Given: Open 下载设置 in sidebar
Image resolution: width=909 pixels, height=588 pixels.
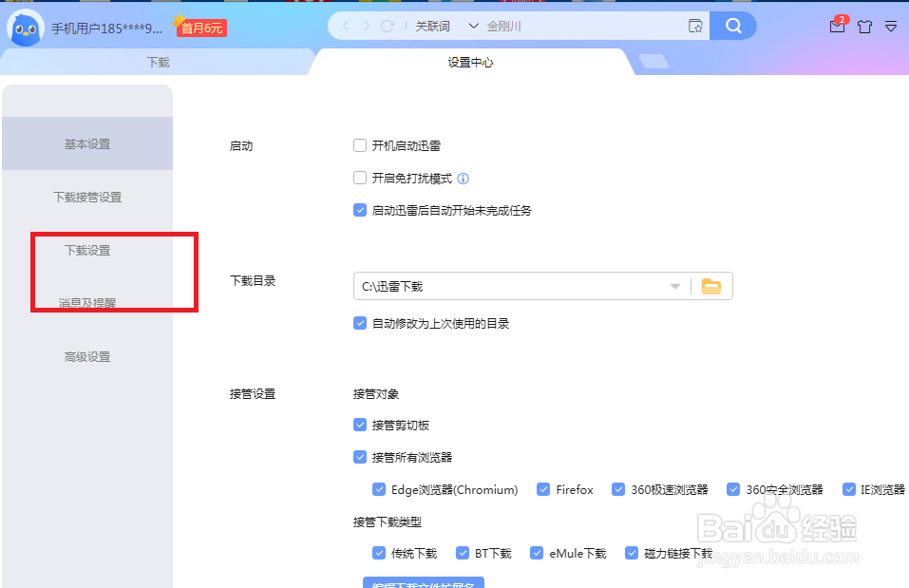Looking at the screenshot, I should pyautogui.click(x=87, y=251).
